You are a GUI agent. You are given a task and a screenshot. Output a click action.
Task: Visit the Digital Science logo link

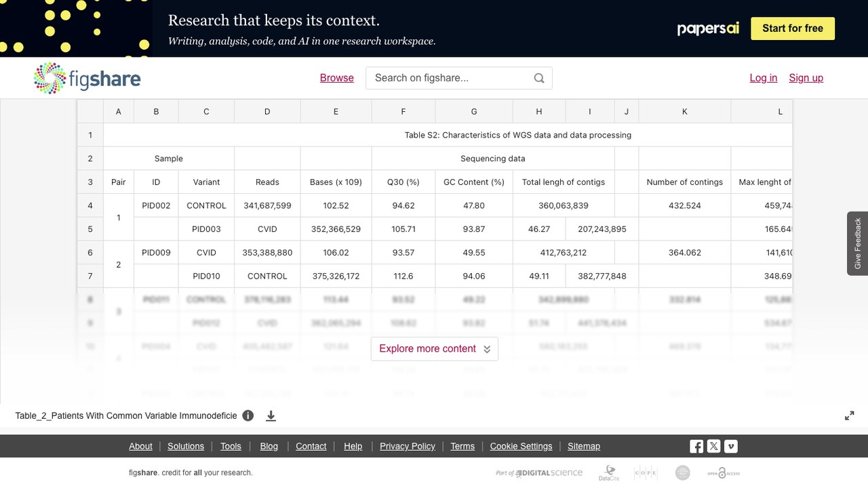(x=539, y=473)
